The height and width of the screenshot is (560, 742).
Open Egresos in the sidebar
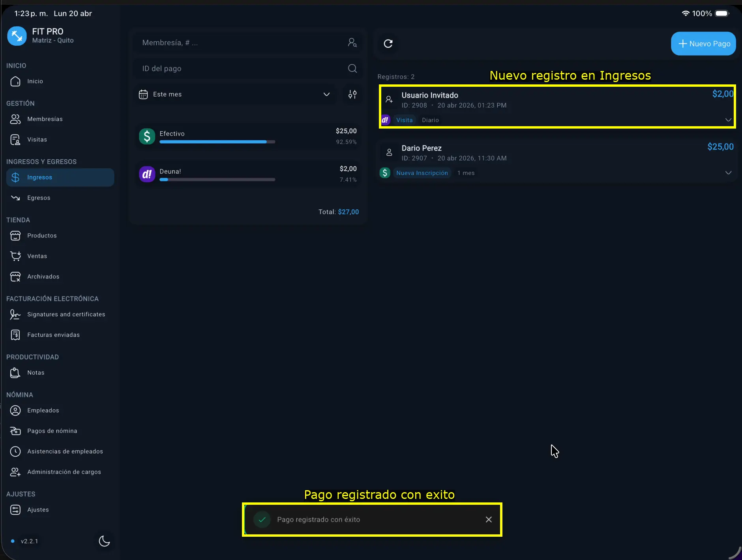click(x=39, y=198)
